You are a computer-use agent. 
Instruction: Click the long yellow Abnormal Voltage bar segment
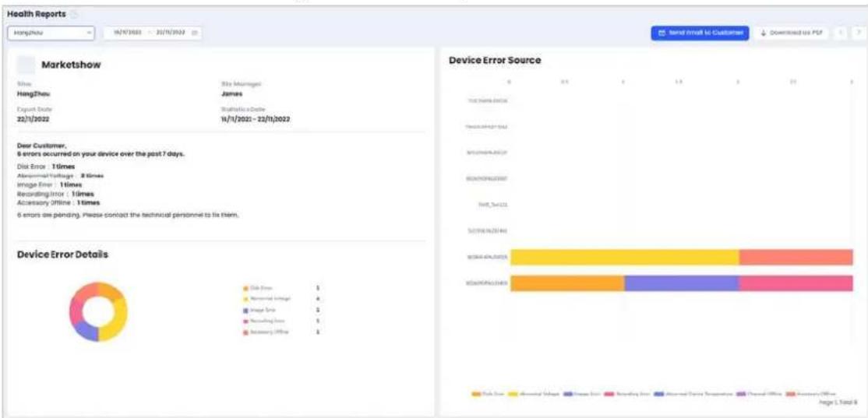click(624, 257)
